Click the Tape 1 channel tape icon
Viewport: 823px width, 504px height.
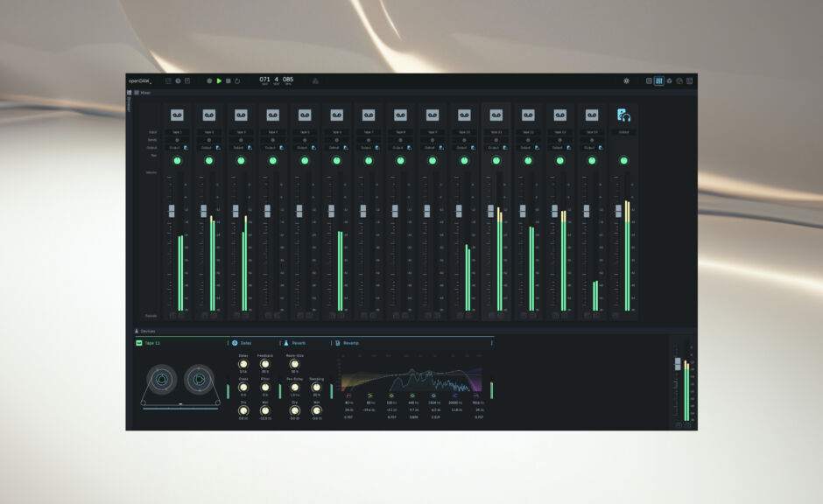[177, 115]
